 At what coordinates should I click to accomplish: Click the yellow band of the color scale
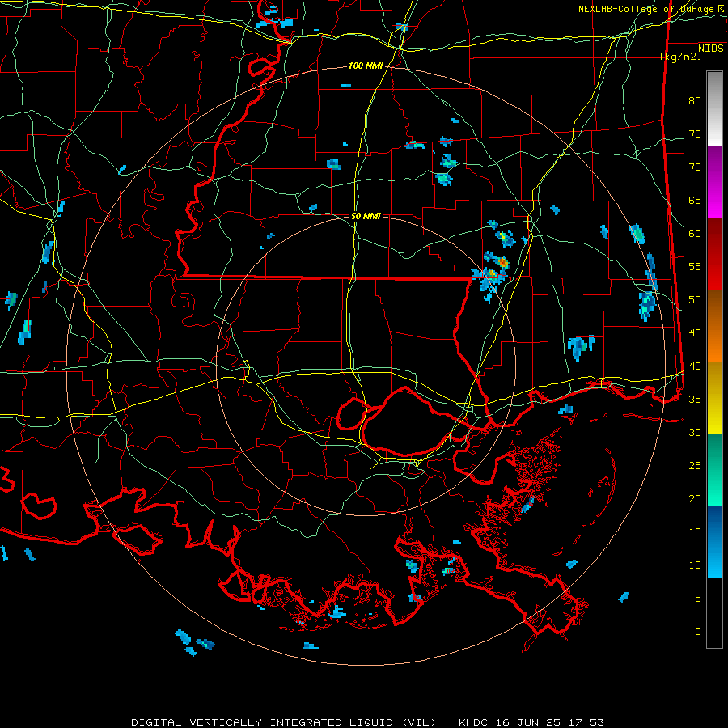714,398
